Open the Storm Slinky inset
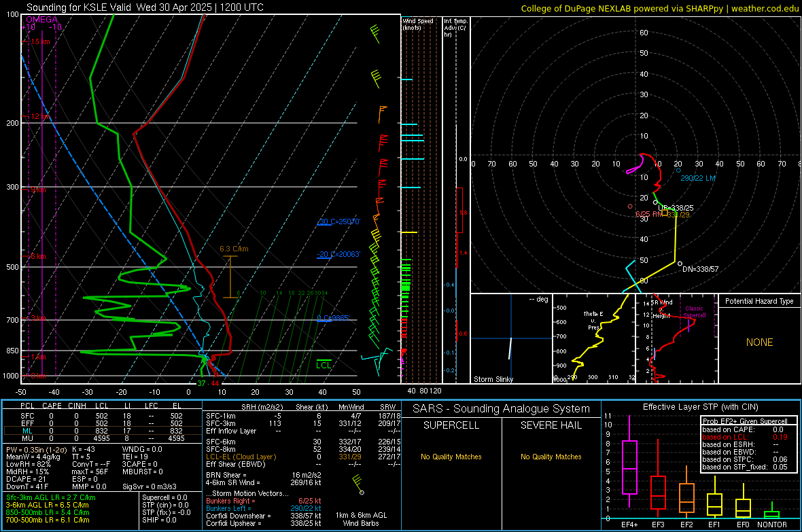 (512, 338)
